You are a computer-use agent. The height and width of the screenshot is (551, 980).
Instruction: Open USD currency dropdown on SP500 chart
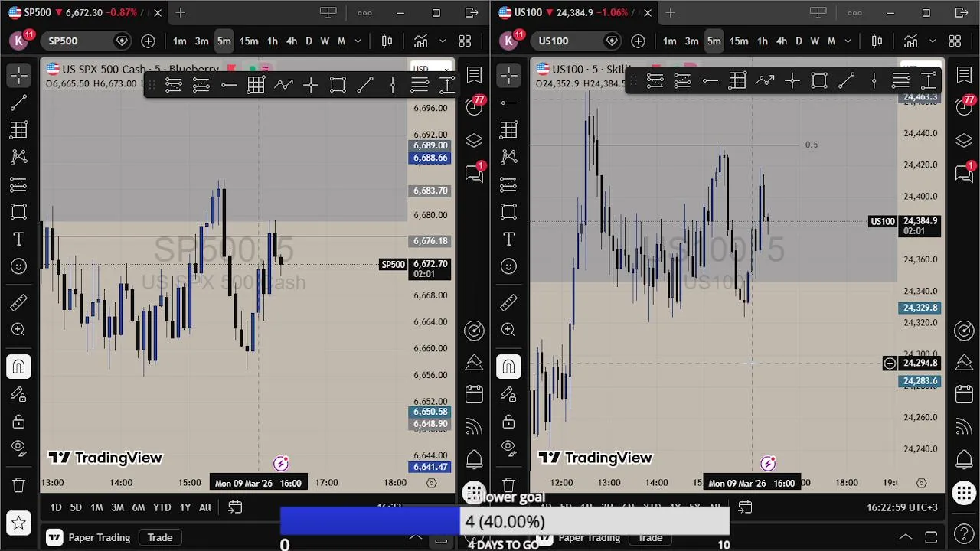[x=430, y=69]
